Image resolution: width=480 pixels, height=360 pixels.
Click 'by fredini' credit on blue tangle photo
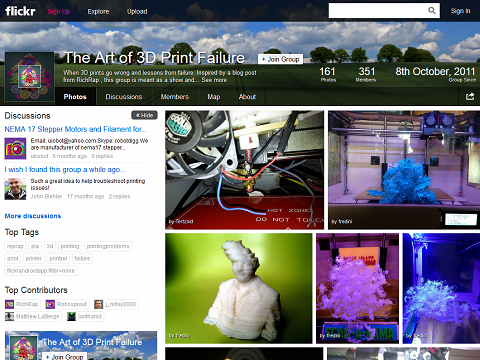point(342,221)
